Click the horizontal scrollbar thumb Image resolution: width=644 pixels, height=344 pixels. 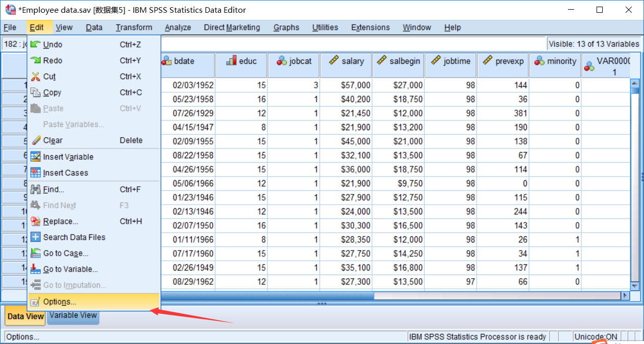coord(268,296)
